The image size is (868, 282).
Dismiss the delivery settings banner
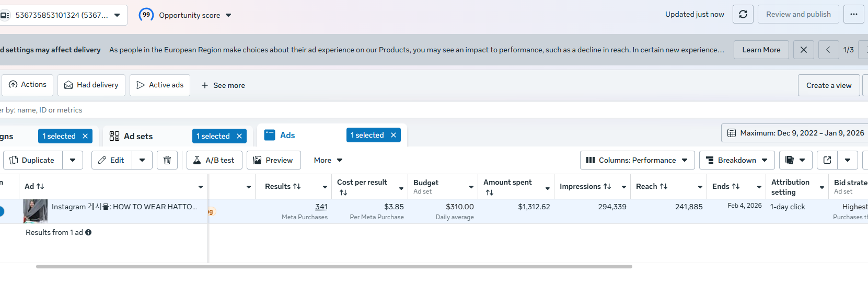click(803, 50)
